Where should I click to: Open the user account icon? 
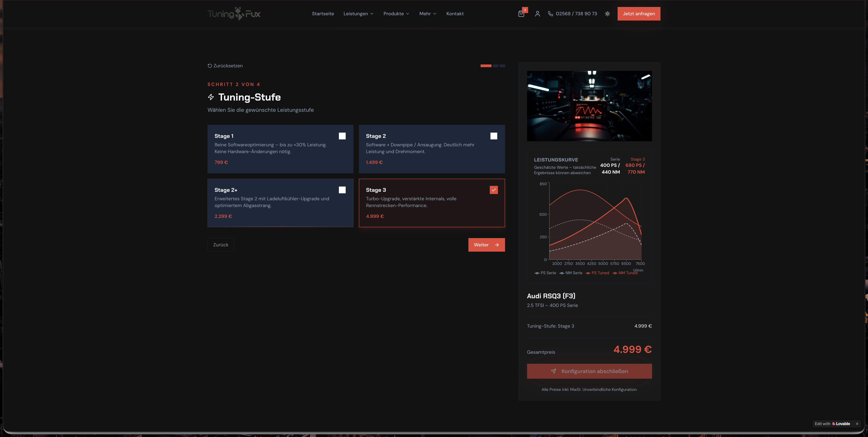[537, 14]
